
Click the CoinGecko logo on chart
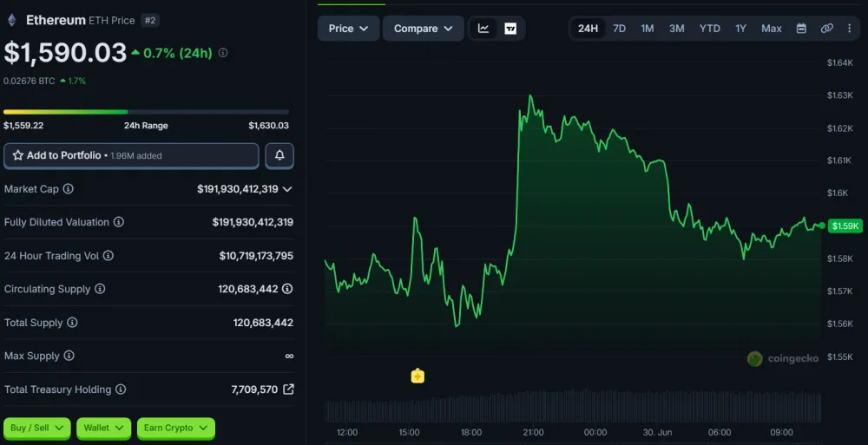click(x=783, y=359)
